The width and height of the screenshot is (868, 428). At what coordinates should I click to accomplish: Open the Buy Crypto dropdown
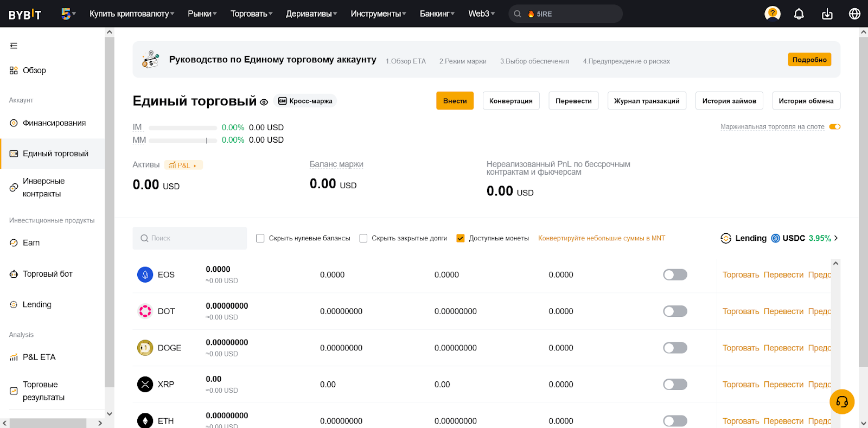click(x=132, y=14)
